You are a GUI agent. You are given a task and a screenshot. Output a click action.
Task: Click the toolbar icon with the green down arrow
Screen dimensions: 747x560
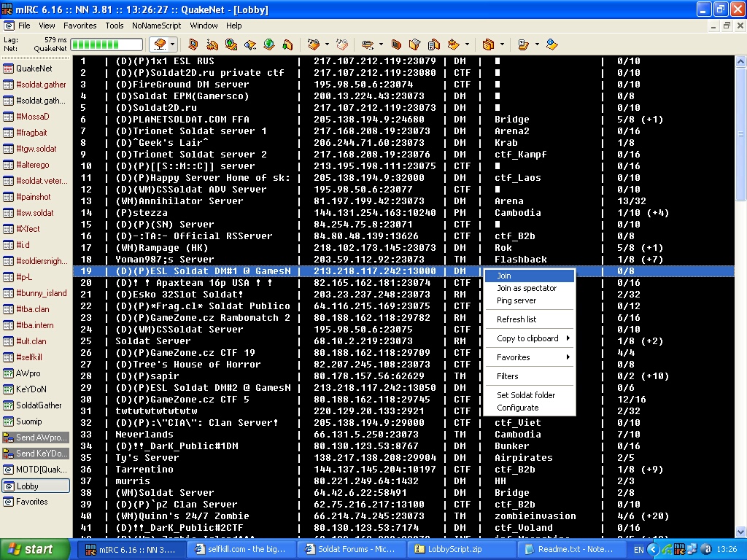click(287, 44)
